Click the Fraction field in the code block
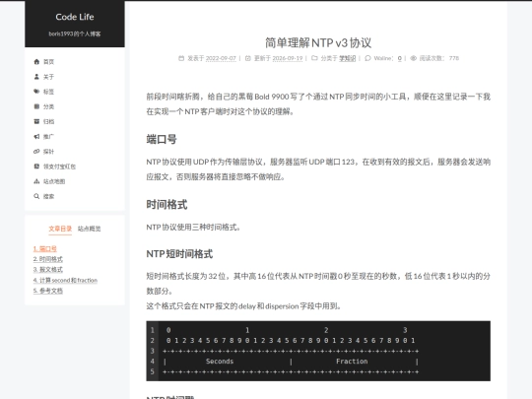532x399 pixels. tap(352, 362)
